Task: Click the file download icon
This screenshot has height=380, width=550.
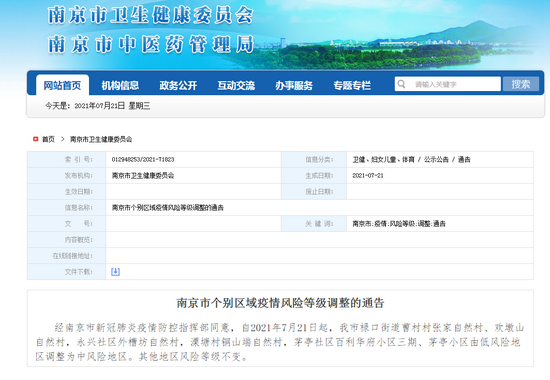Action: tap(115, 272)
